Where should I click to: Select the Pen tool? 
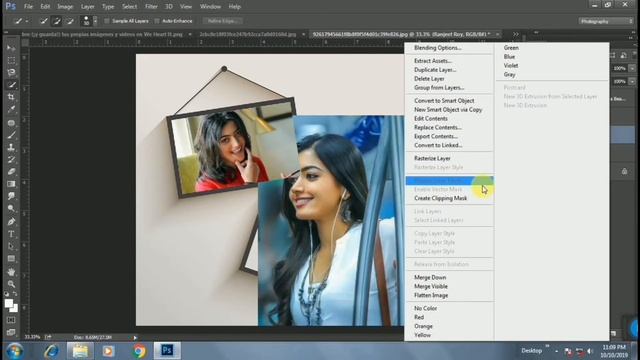(x=11, y=222)
